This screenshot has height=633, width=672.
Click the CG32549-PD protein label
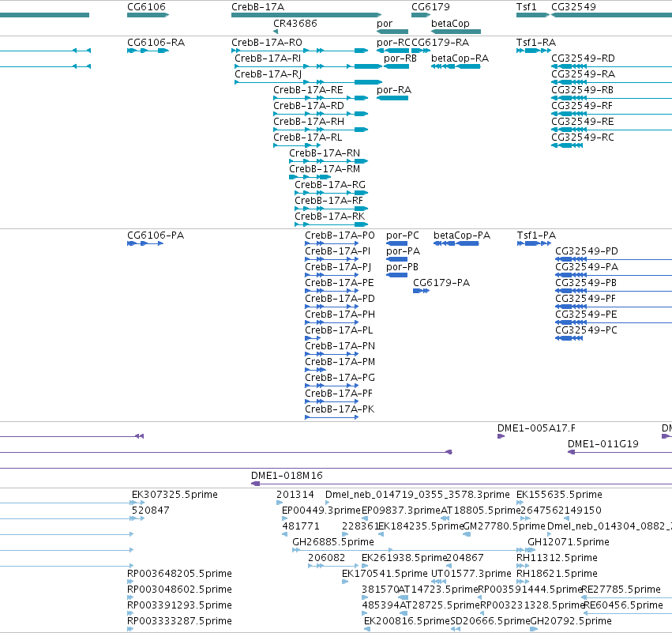point(587,251)
